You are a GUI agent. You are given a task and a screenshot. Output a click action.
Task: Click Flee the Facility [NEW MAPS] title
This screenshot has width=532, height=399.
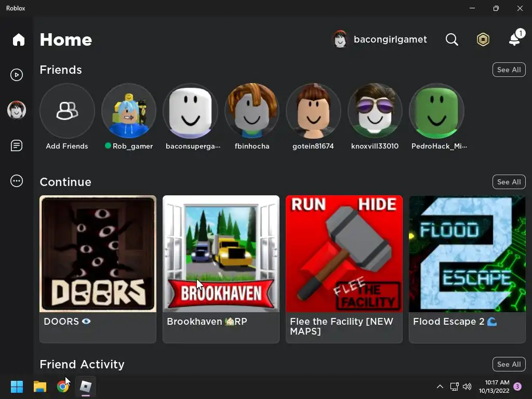[x=342, y=326]
